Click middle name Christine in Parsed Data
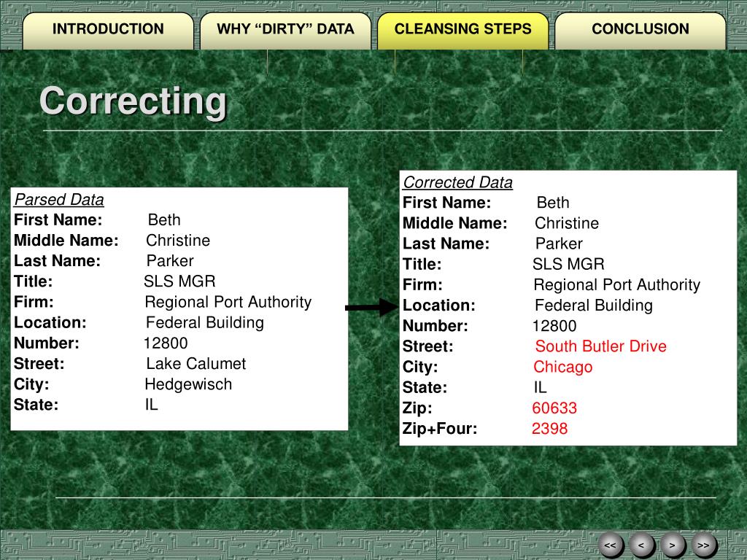Image resolution: width=747 pixels, height=560 pixels. tap(178, 241)
